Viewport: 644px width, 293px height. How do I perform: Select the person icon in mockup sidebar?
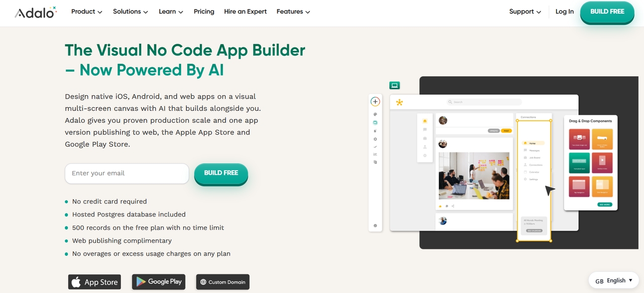[x=425, y=147]
